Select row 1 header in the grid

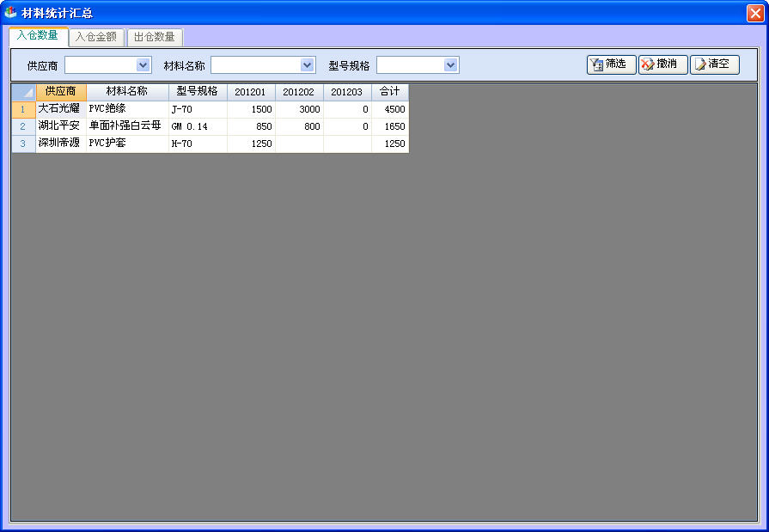pyautogui.click(x=23, y=109)
